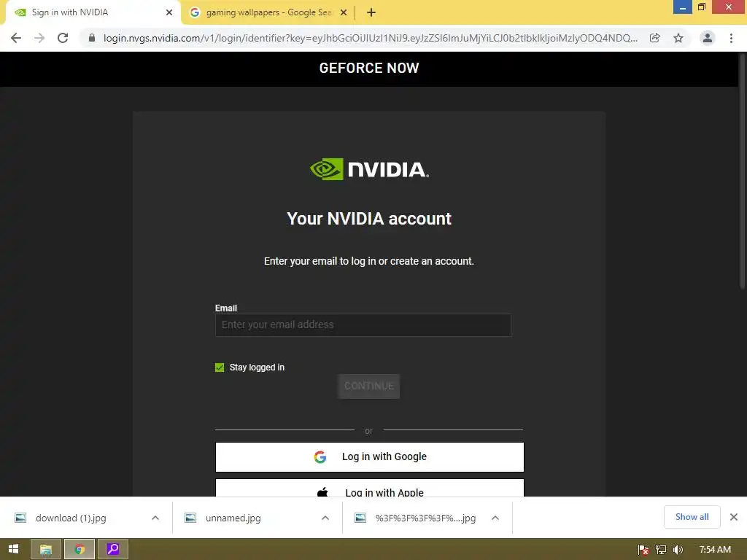Click the volume speaker tray icon
Viewport: 747px width, 560px height.
tap(678, 550)
